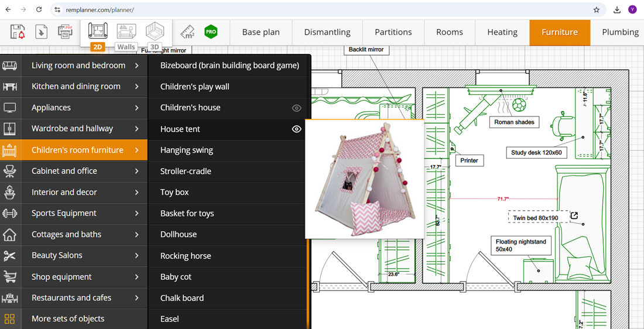The width and height of the screenshot is (644, 329).
Task: Click the scissors Beauty Salons icon
Action: coord(9,255)
